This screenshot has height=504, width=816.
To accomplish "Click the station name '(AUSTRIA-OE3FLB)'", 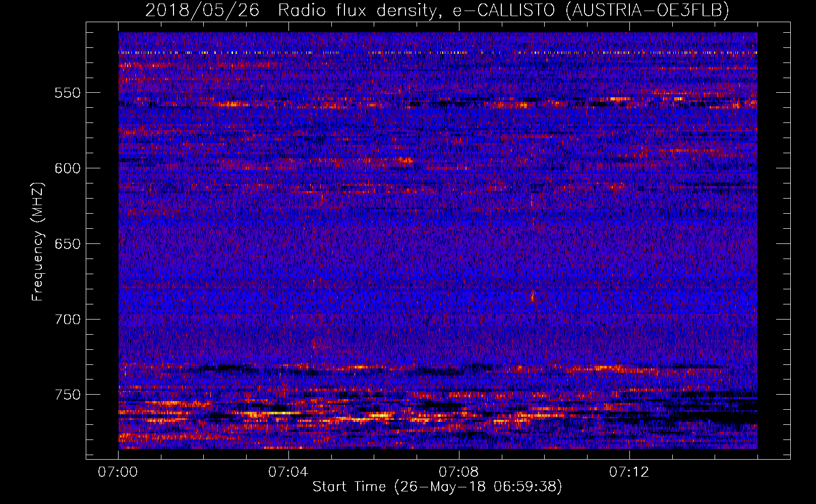I will click(647, 10).
